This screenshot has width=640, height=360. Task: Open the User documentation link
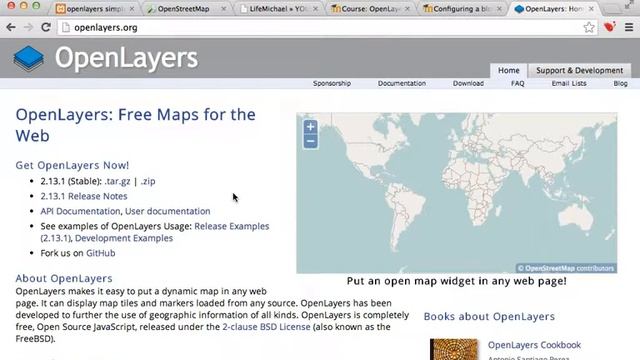click(x=167, y=211)
